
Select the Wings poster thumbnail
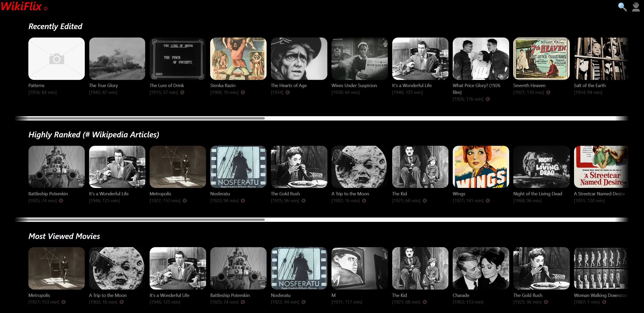pyautogui.click(x=481, y=167)
